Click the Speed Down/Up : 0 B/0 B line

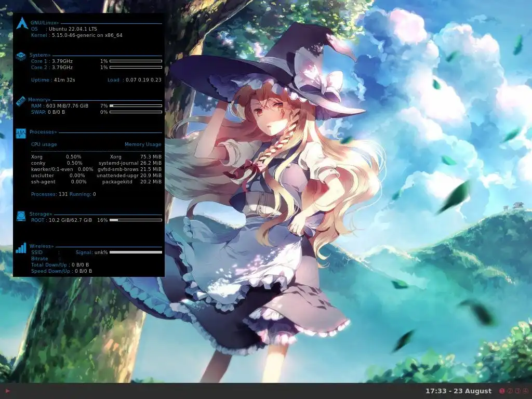(x=61, y=271)
